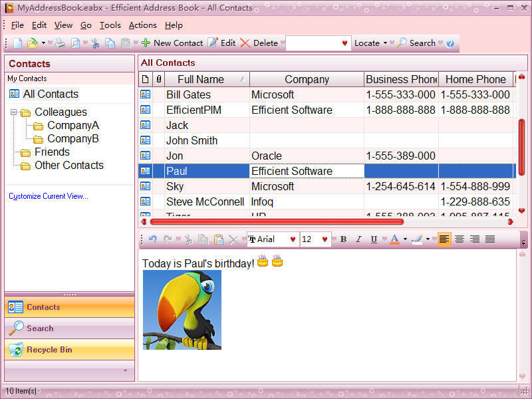Click Undo in the note editor toolbar

[x=153, y=239]
